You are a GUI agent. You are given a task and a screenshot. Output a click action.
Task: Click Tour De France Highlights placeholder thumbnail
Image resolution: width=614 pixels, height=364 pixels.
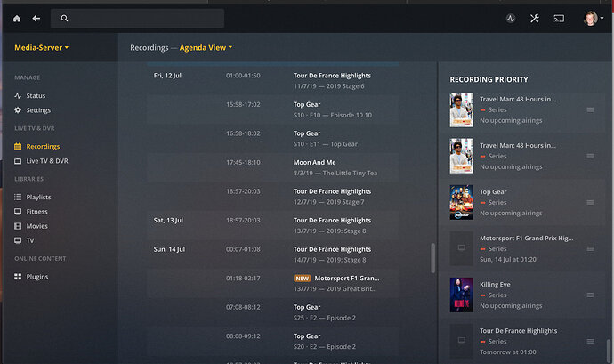[461, 341]
